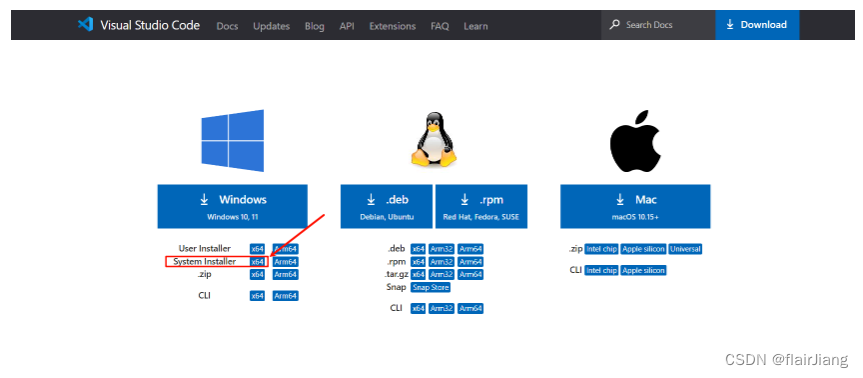Download Windows CLI x64
The width and height of the screenshot is (863, 378).
[257, 296]
